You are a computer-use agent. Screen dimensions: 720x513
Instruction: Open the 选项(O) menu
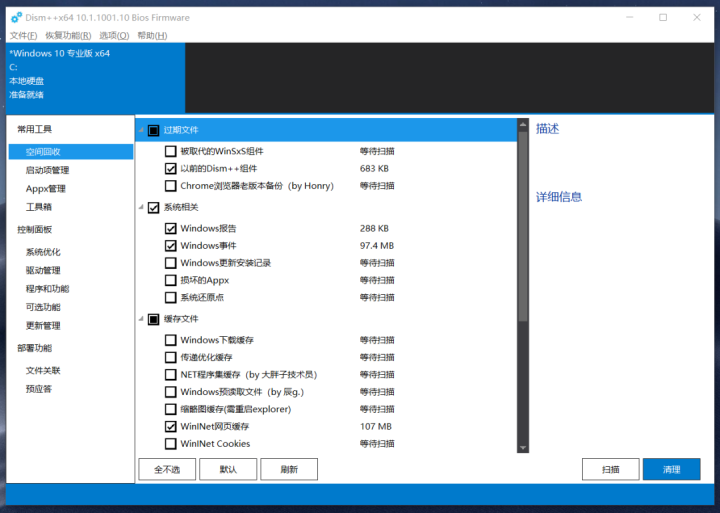pos(114,35)
